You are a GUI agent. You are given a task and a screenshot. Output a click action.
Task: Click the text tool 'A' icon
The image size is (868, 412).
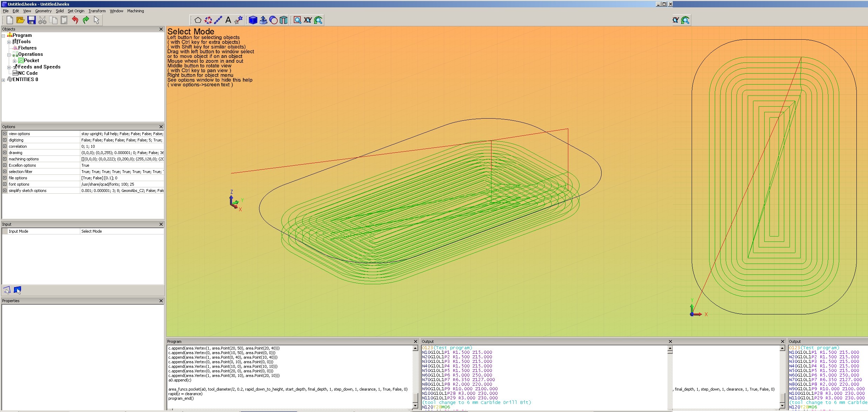pos(228,20)
